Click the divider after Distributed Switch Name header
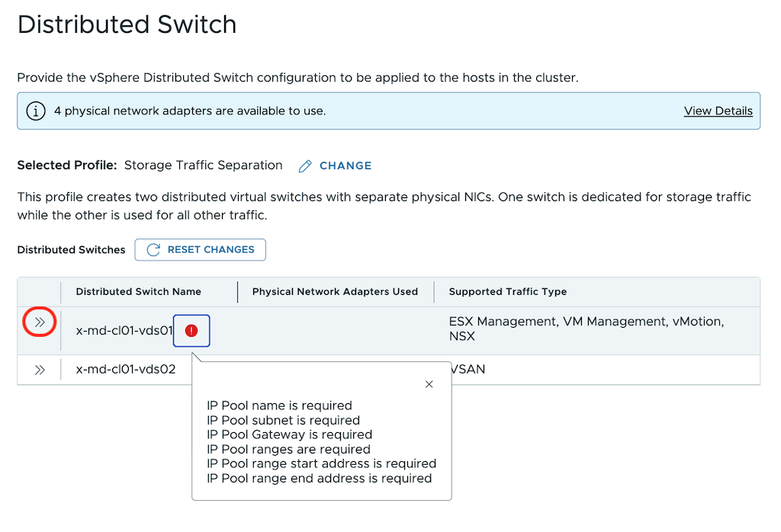781x532 pixels. (238, 292)
